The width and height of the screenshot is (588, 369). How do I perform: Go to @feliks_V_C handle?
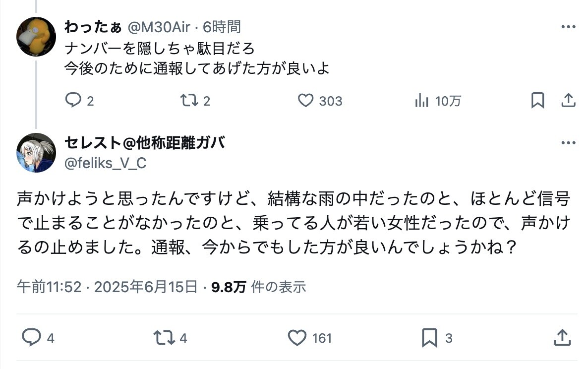[x=106, y=163]
